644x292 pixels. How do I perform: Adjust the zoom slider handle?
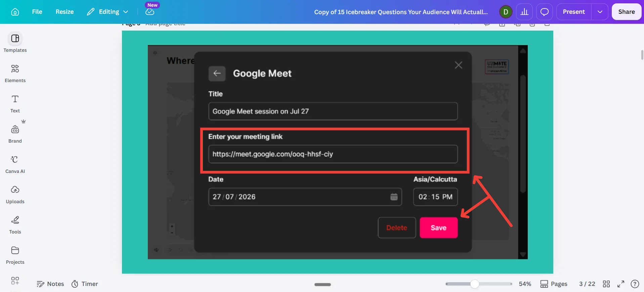point(474,284)
